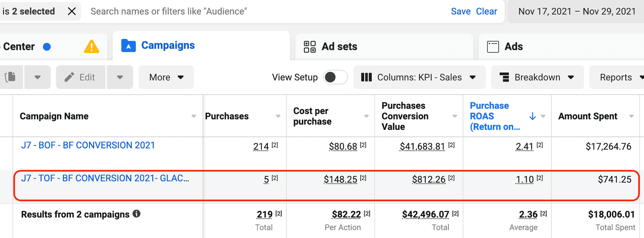Expand the Breakdown dropdown
The image size is (644, 238).
point(537,77)
